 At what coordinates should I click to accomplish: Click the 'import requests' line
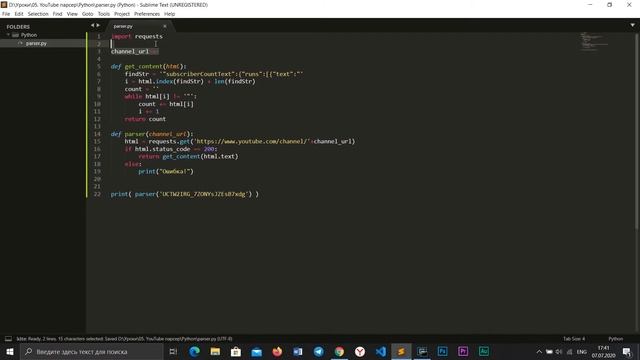click(x=137, y=36)
